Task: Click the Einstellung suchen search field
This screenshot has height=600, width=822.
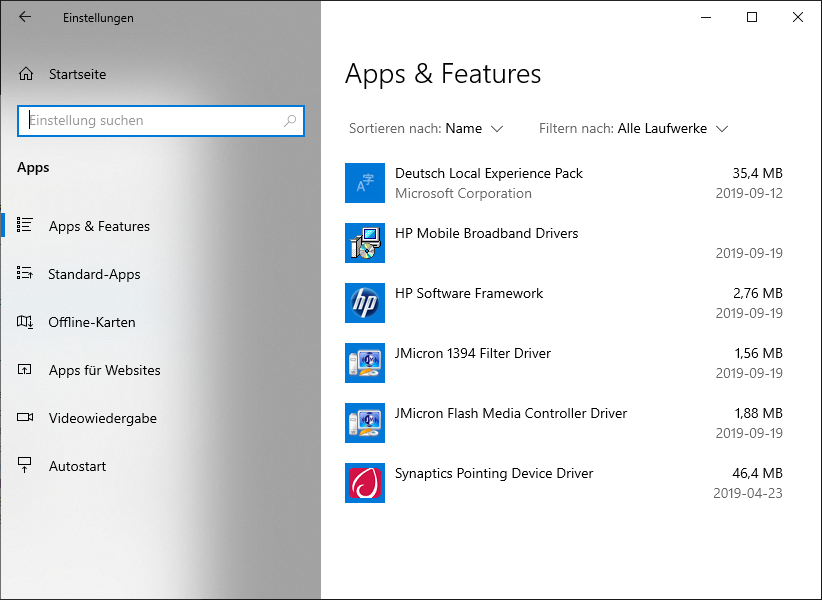Action: [161, 121]
